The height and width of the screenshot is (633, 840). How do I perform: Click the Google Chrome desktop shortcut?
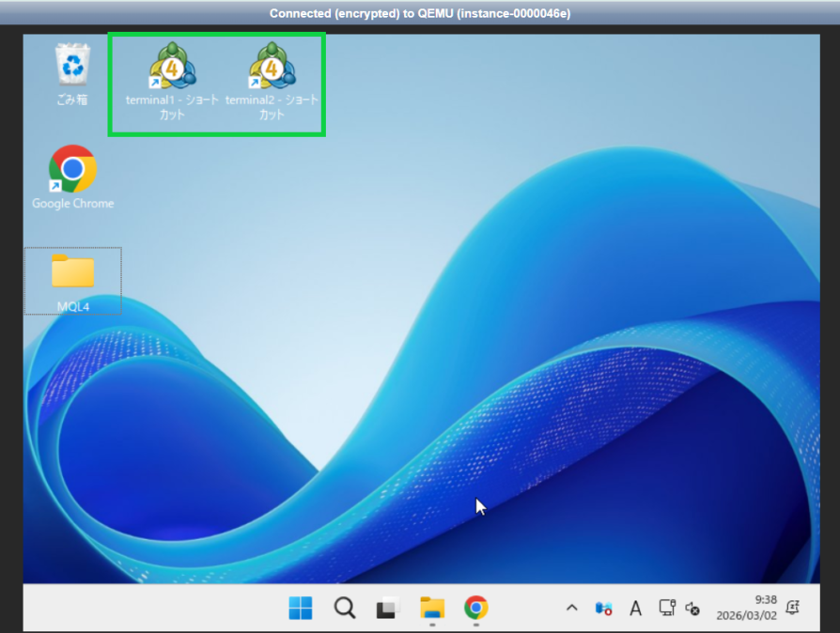coord(72,169)
